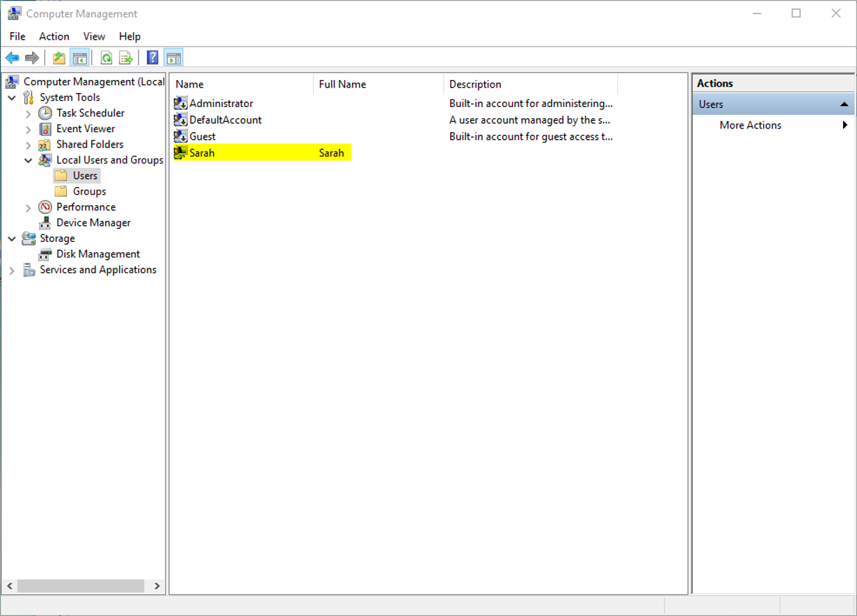The width and height of the screenshot is (857, 616).
Task: Sort by the Description column header
Action: pyautogui.click(x=531, y=84)
